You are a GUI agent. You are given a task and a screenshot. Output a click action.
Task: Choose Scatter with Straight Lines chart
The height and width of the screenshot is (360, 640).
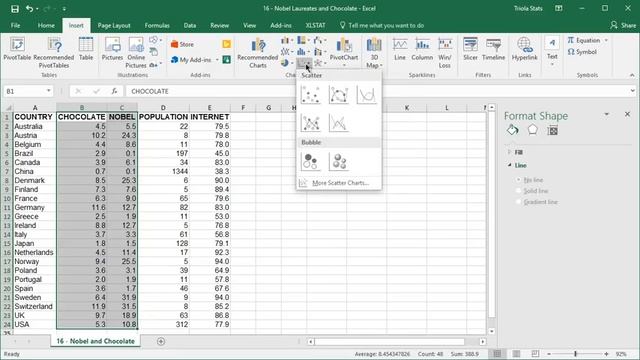click(x=338, y=123)
